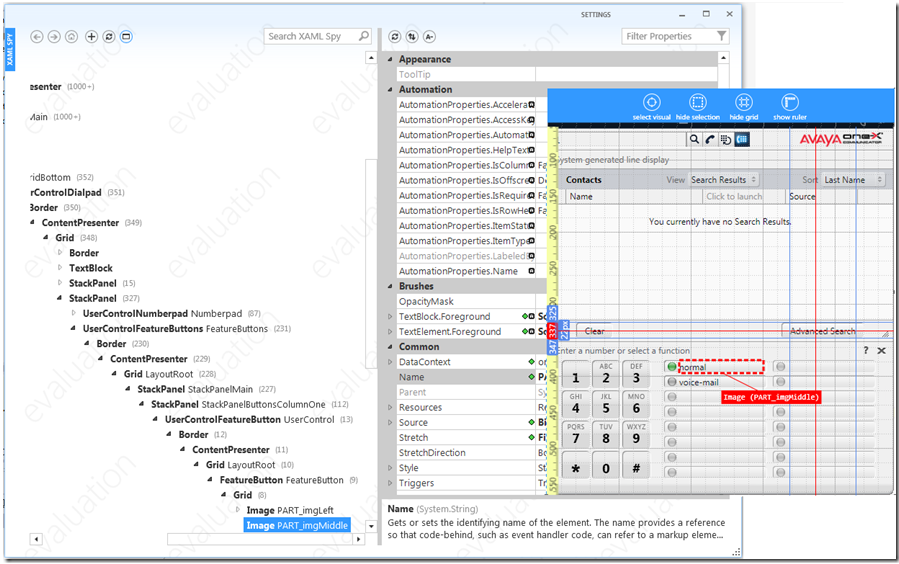The image size is (899, 564).
Task: Expand the DataContext property row
Action: [390, 362]
